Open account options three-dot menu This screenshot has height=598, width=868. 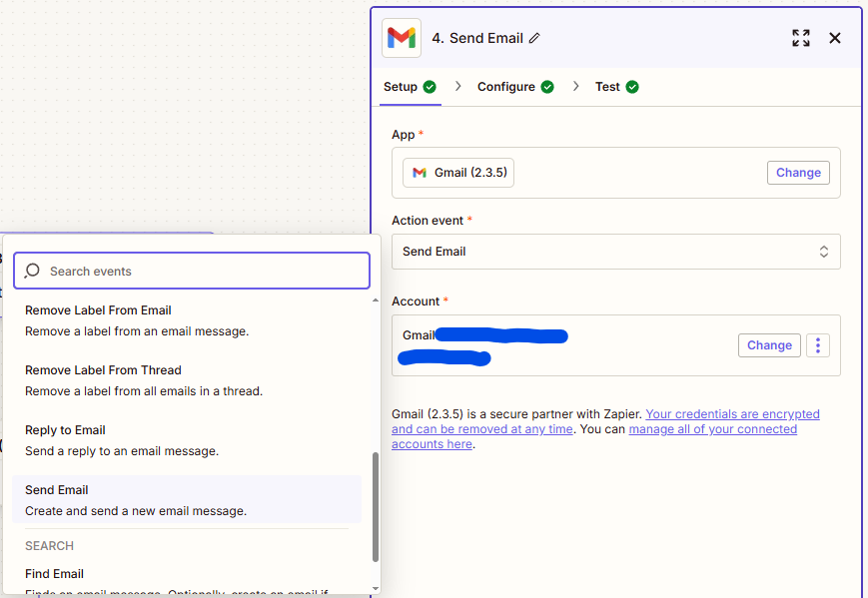point(818,345)
